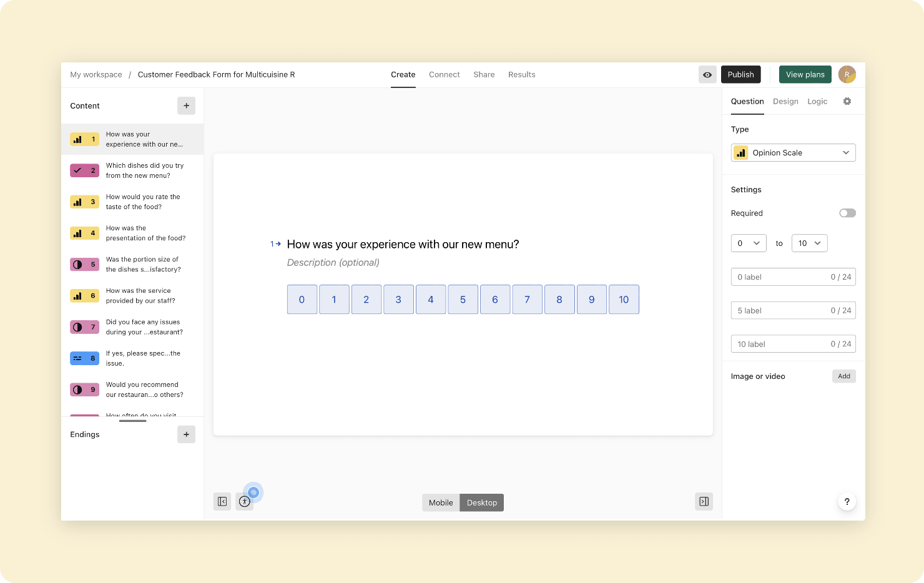Publish the feedback form
The height and width of the screenshot is (583, 924).
click(741, 74)
